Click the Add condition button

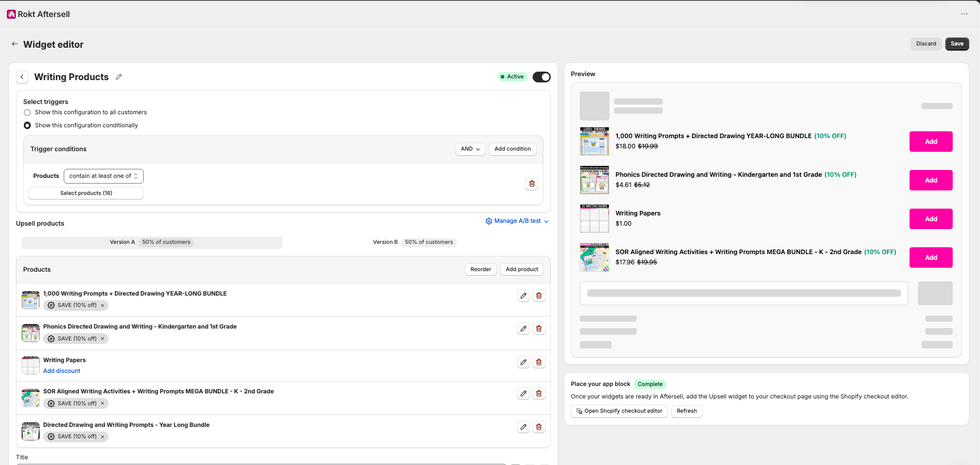(x=512, y=149)
